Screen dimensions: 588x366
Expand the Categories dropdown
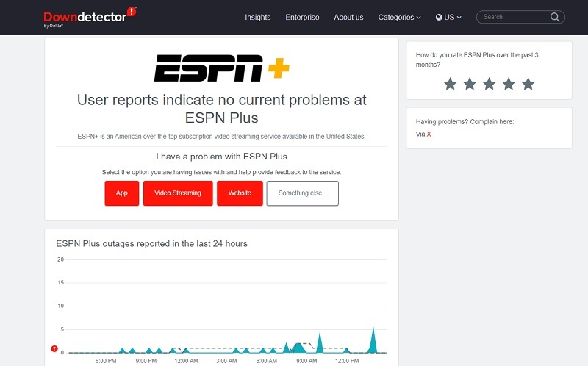click(x=399, y=17)
